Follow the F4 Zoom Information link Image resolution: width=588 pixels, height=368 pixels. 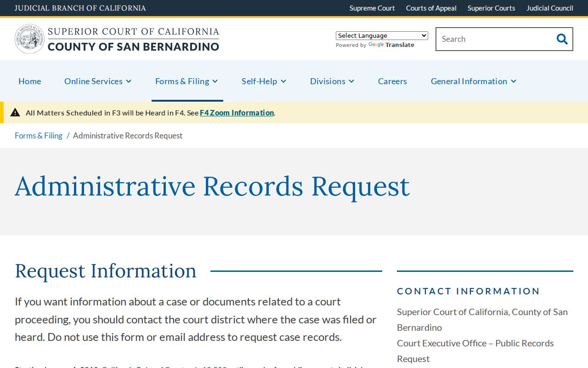point(237,113)
